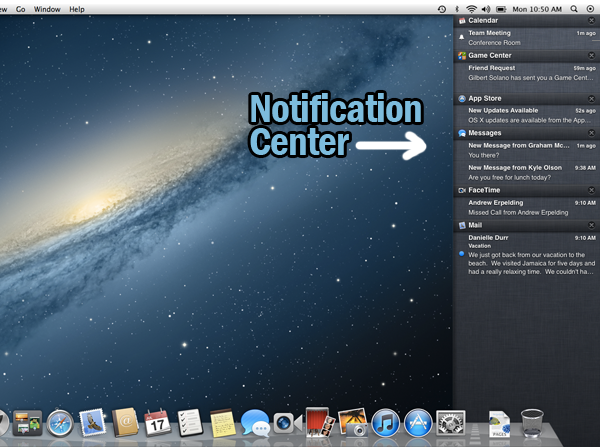Open the Go menu
Viewport: 600px width, 447px height.
click(21, 9)
